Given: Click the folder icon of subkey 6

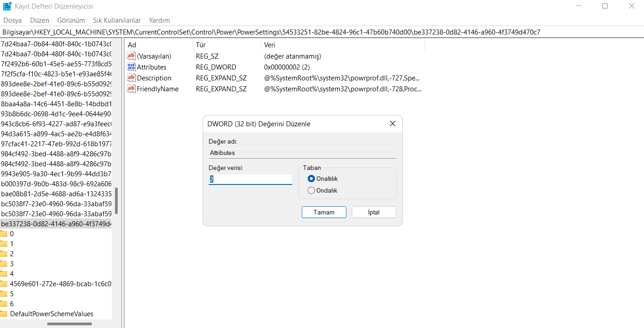Looking at the screenshot, I should coord(4,304).
